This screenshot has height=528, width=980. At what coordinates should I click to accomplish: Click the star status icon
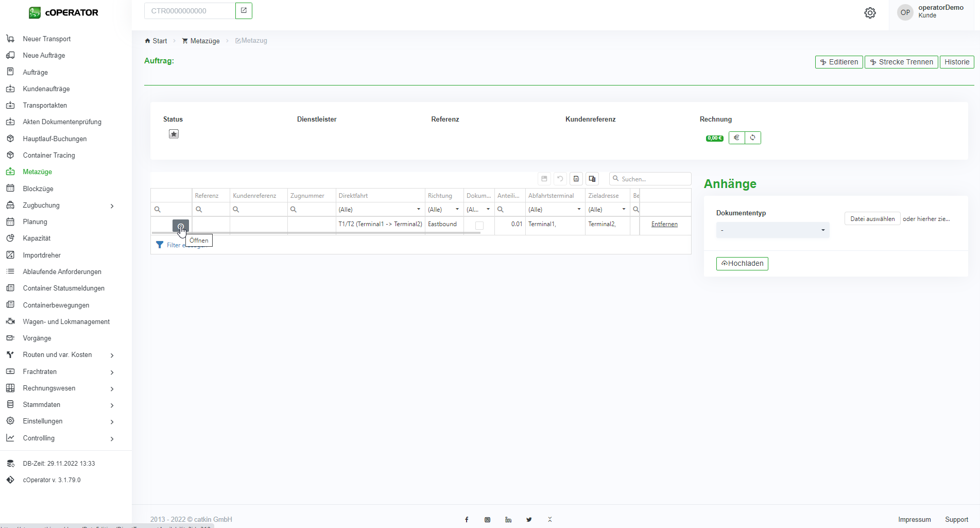pos(174,134)
